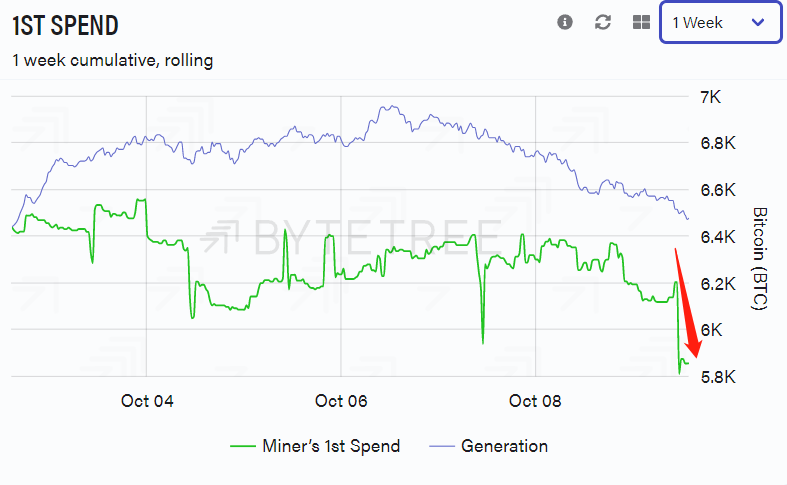The image size is (787, 485).
Task: Click the red arrow annotation on chart
Action: tap(684, 300)
